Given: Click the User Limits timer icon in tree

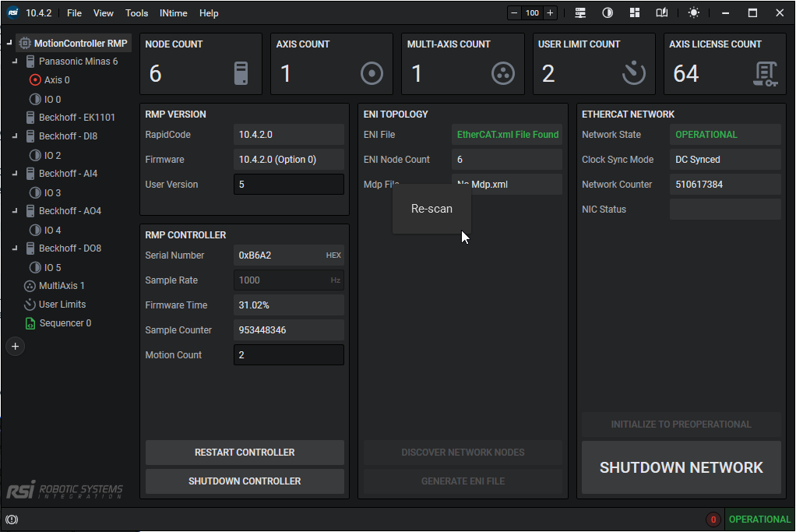Looking at the screenshot, I should coord(30,305).
